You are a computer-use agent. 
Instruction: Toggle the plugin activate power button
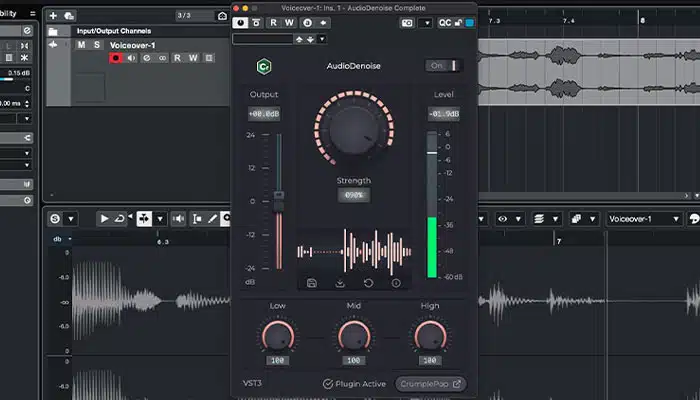(240, 23)
